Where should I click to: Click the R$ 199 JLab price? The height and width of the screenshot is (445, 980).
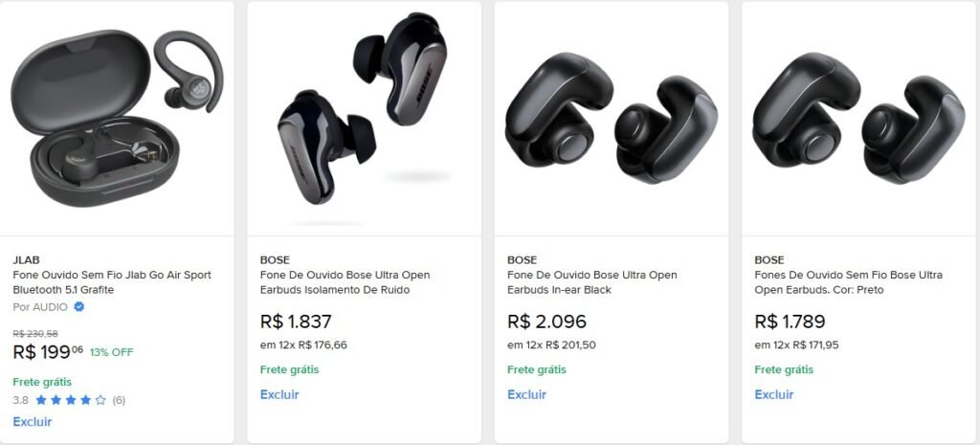coord(47,351)
